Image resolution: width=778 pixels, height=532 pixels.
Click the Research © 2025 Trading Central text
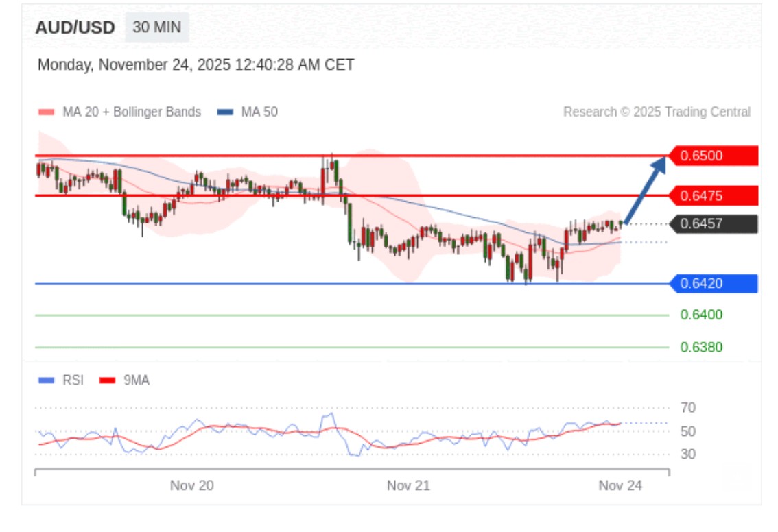(657, 112)
